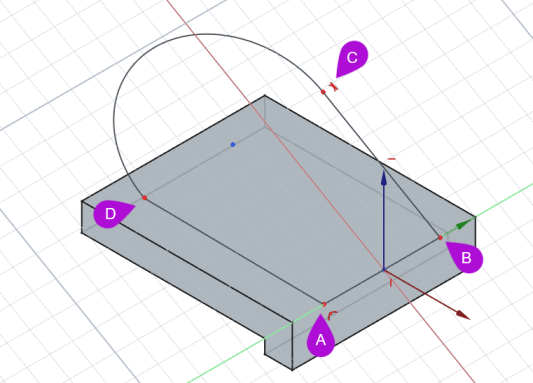Pick the curved constraint icon near marker A
533x383 pixels.
coord(332,315)
